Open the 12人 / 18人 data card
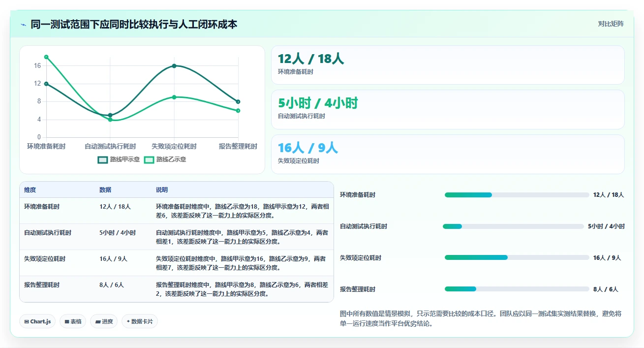Viewport: 644px width, 348px height. [x=448, y=65]
